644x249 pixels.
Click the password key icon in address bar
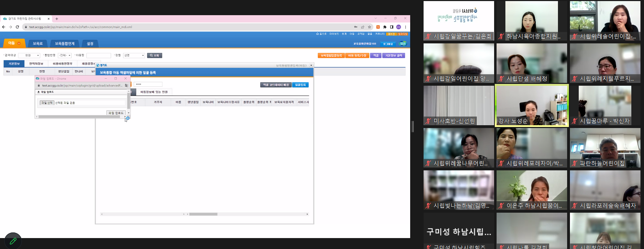click(x=356, y=27)
